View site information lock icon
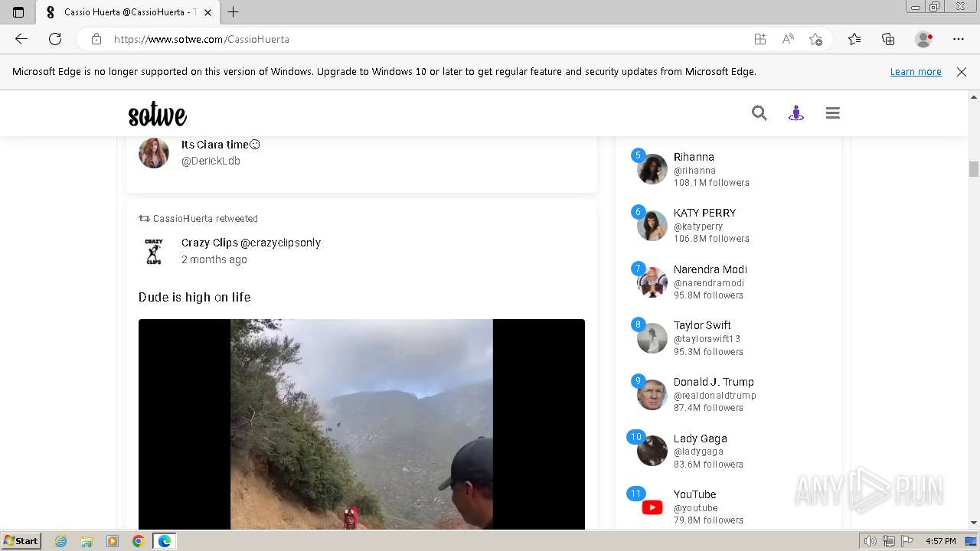 96,39
